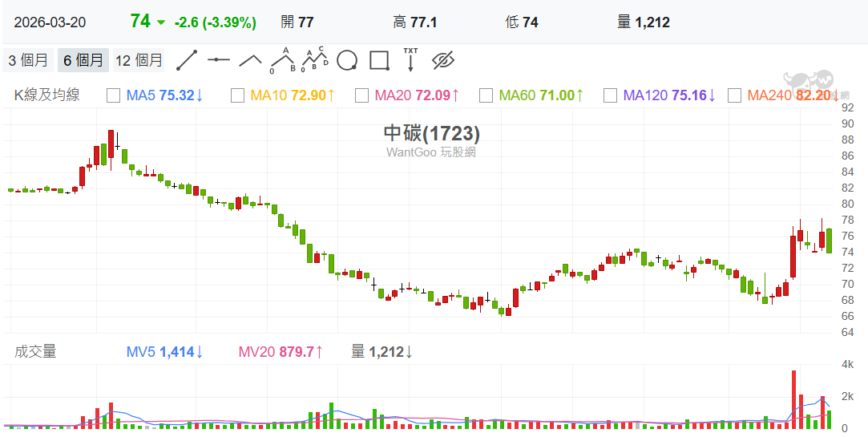Toggle the MA240 checkbox
Image resolution: width=868 pixels, height=437 pixels.
click(x=734, y=95)
